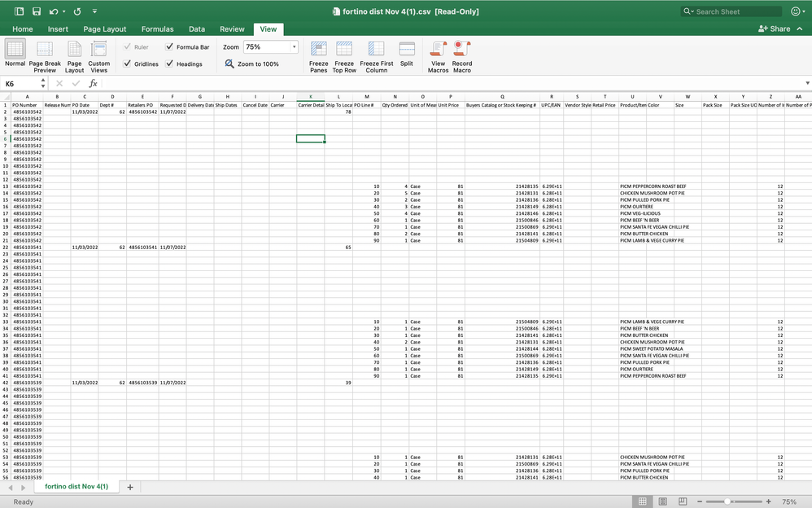The height and width of the screenshot is (508, 812).
Task: Click the status bar Normal view icon
Action: tap(642, 501)
